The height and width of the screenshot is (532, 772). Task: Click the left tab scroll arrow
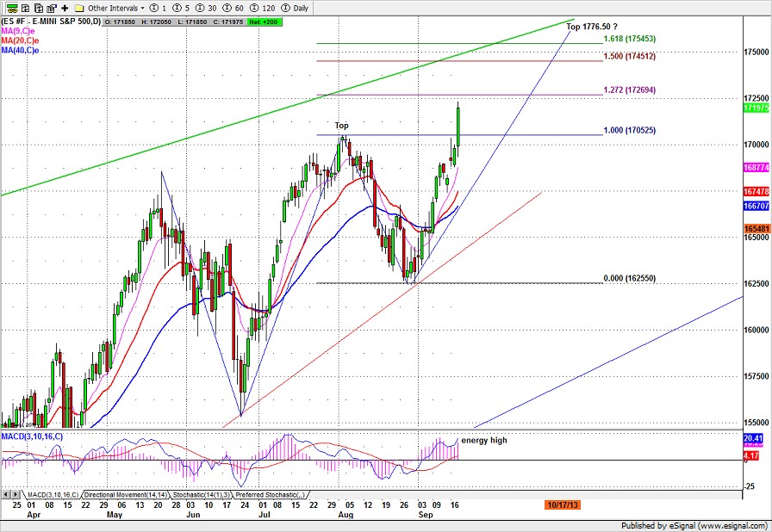tap(7, 495)
